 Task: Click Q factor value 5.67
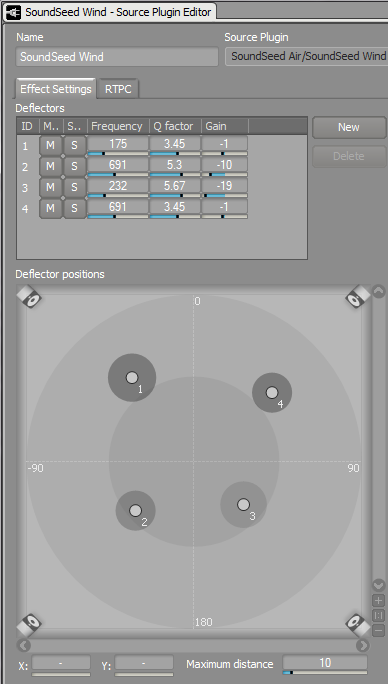click(175, 185)
